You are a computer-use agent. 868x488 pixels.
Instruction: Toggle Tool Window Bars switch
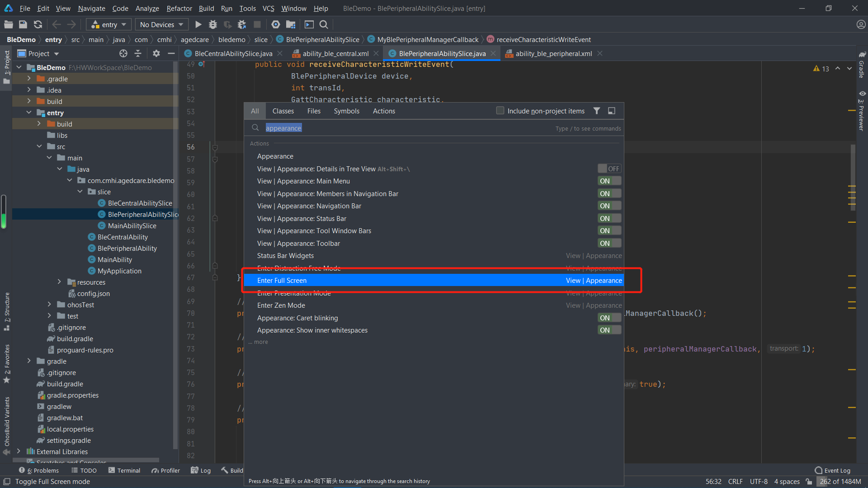coord(609,231)
